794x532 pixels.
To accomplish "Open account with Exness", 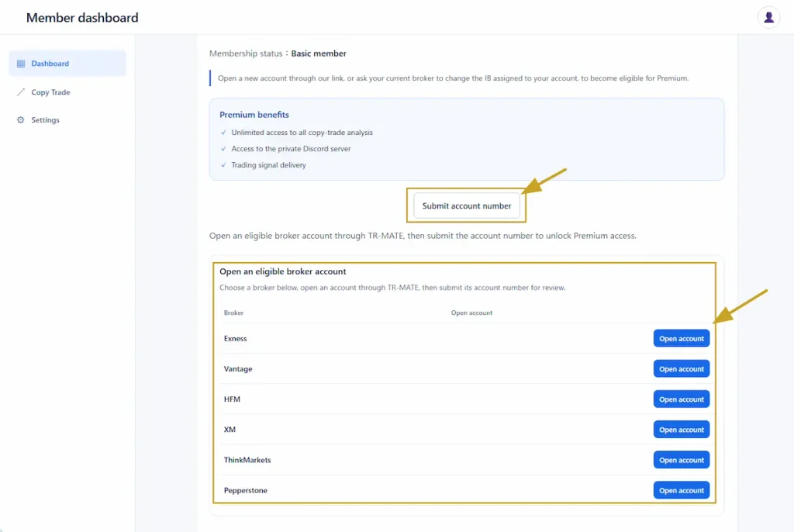I will pyautogui.click(x=681, y=338).
